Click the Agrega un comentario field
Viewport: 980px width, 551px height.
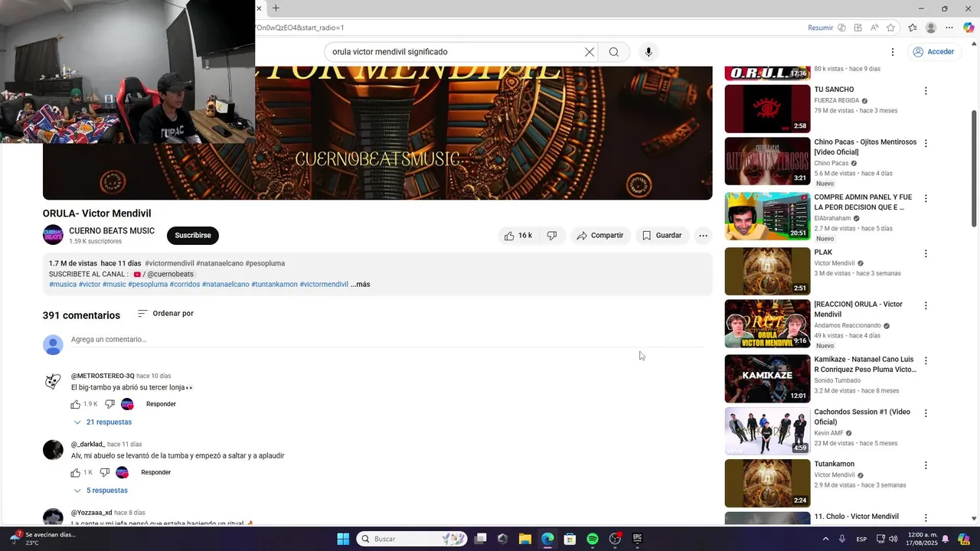387,340
